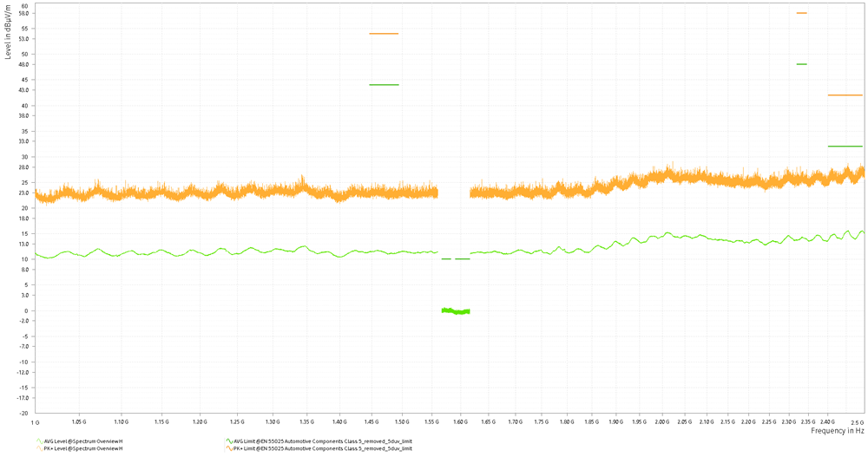
Task: Click the green AVG limit line near 2.40 GHz
Action: (845, 147)
